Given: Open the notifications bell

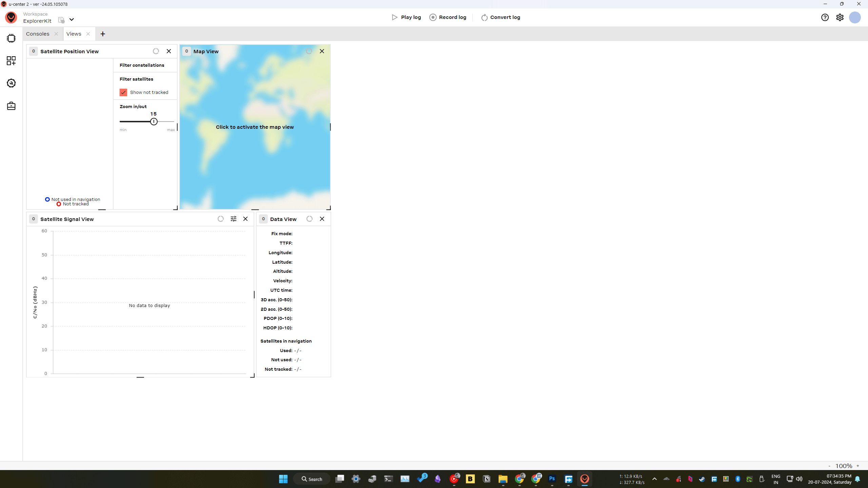Looking at the screenshot, I should coord(857,479).
